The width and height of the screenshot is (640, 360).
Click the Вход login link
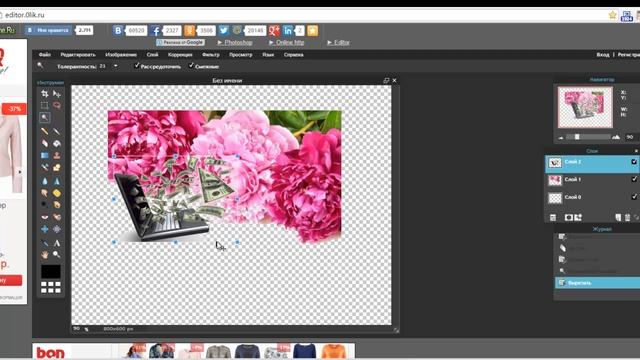click(x=603, y=55)
